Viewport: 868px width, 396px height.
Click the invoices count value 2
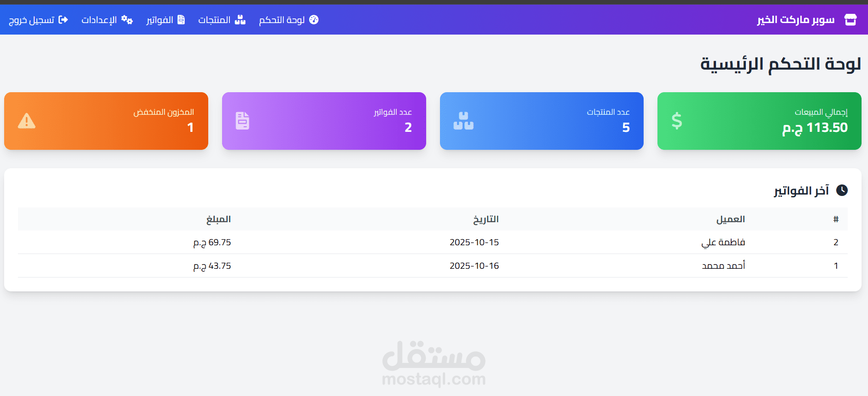pyautogui.click(x=408, y=128)
